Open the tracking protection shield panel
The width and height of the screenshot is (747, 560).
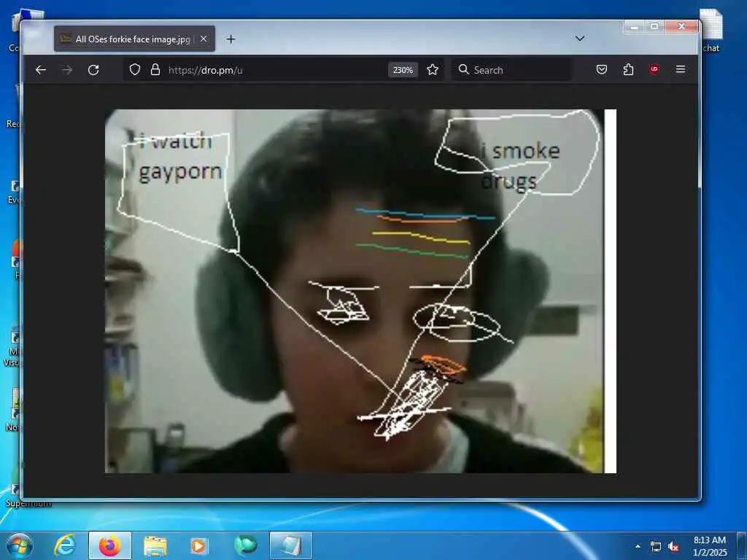(135, 70)
